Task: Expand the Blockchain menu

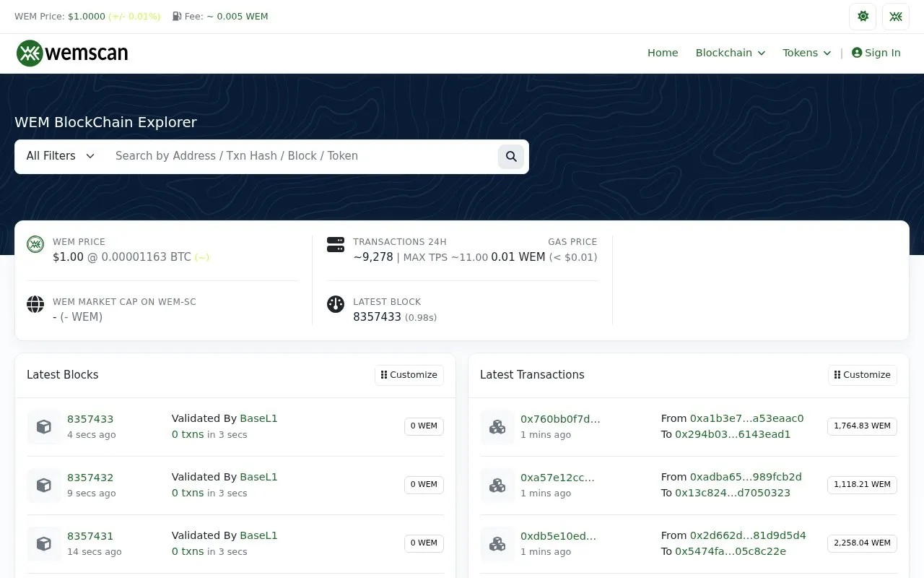Action: (x=730, y=53)
